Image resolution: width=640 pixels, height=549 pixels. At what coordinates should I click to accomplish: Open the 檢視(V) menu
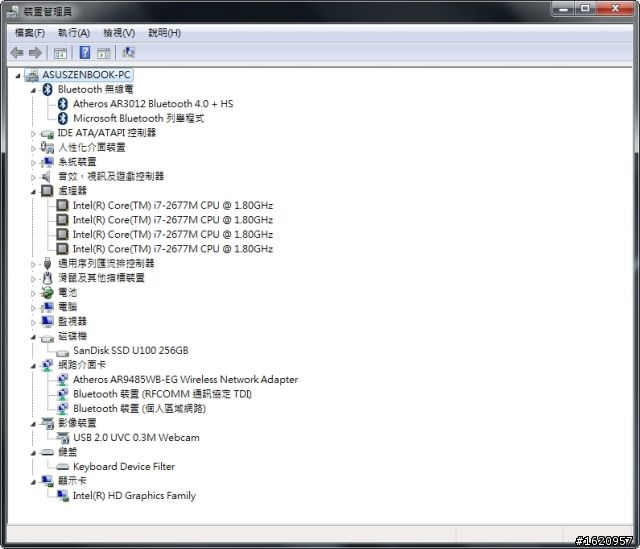coord(119,33)
